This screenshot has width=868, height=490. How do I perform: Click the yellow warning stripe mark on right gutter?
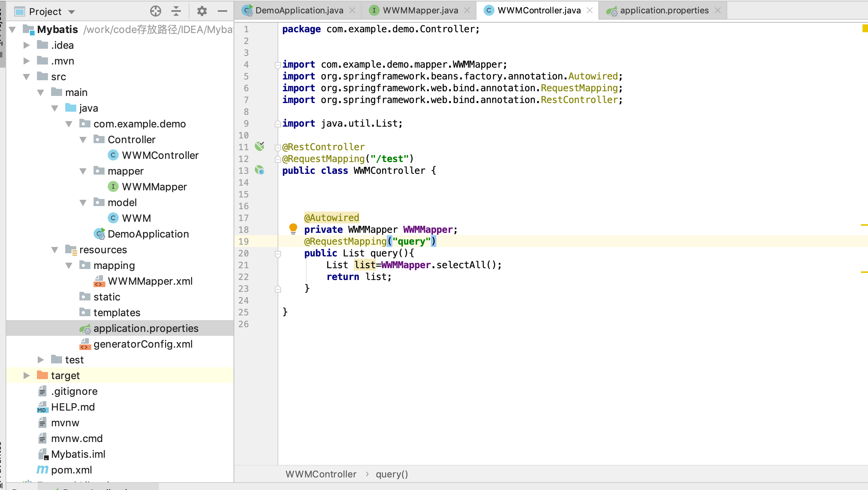pos(864,225)
